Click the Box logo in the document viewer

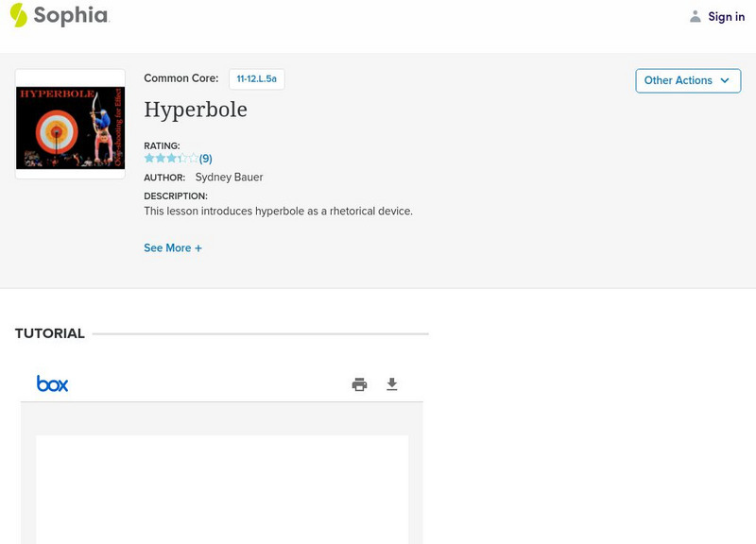click(54, 382)
